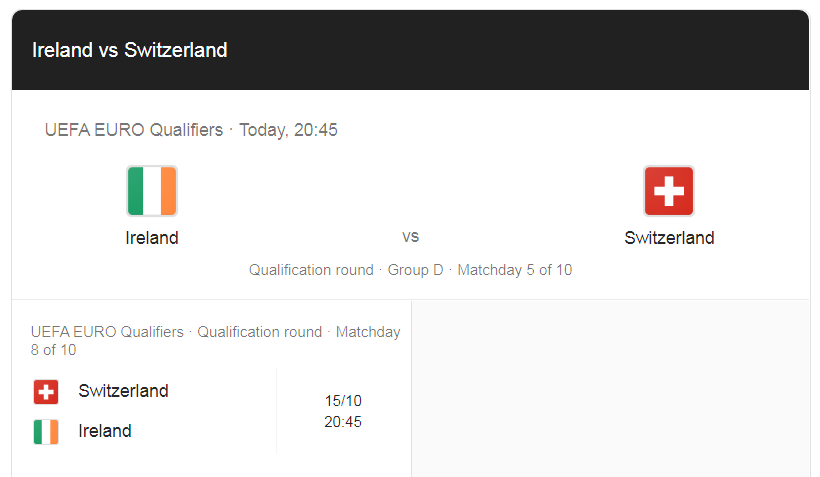Viewport: 820px width, 477px height.
Task: Click the empty grey card beside the fixture
Action: pos(610,389)
